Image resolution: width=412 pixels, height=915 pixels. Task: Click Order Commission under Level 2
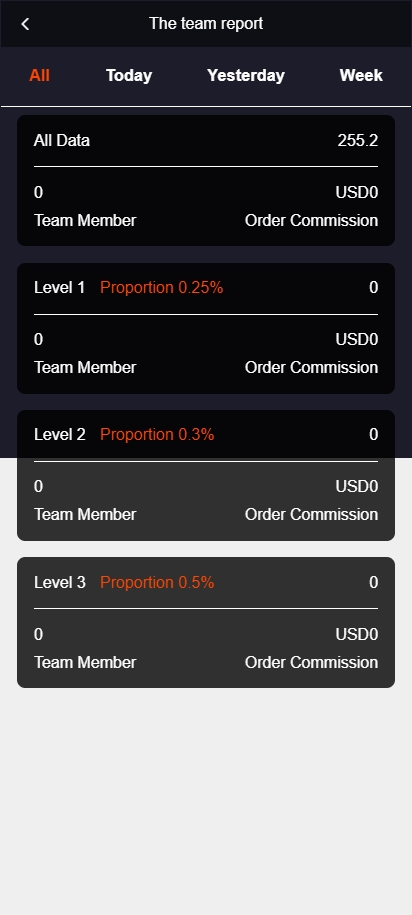pyautogui.click(x=312, y=515)
